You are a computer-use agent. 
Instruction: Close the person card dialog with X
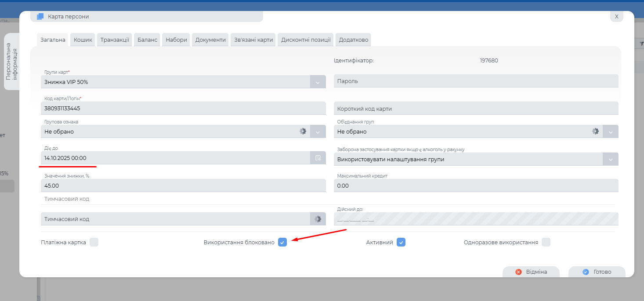(x=616, y=16)
